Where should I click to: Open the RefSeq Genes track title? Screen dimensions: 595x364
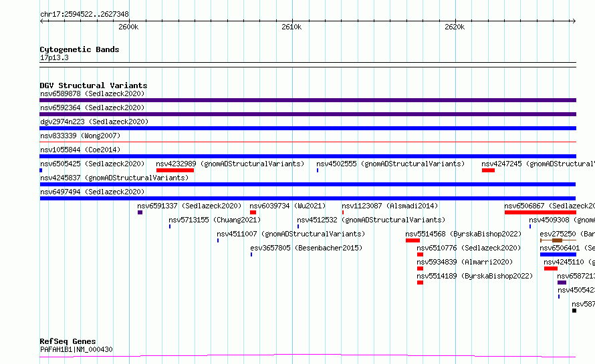[68, 341]
